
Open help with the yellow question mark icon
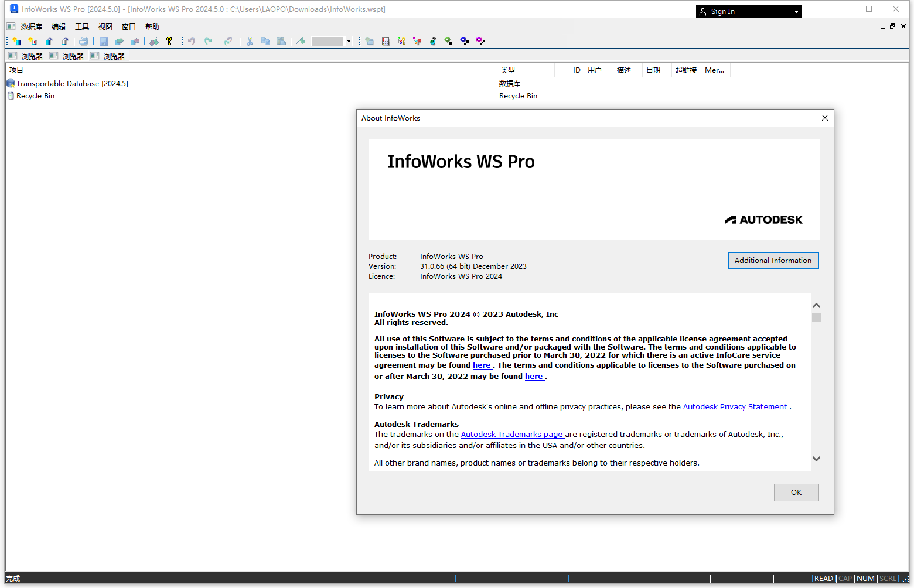(169, 41)
